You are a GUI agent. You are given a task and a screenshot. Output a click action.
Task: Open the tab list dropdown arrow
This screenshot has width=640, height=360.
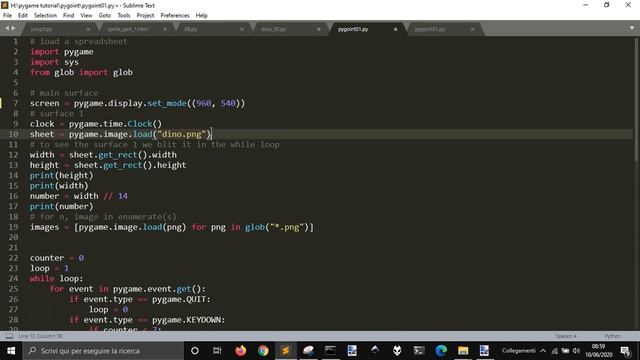(632, 28)
